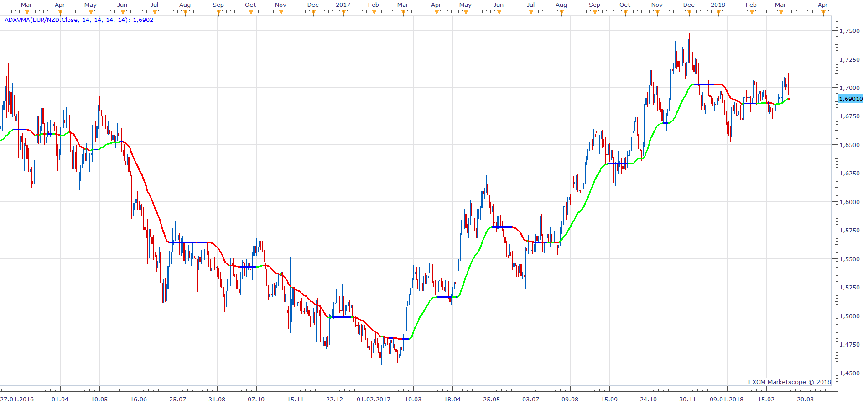Click the 1,6250 price level on right axis
The image size is (868, 405).
coord(850,173)
